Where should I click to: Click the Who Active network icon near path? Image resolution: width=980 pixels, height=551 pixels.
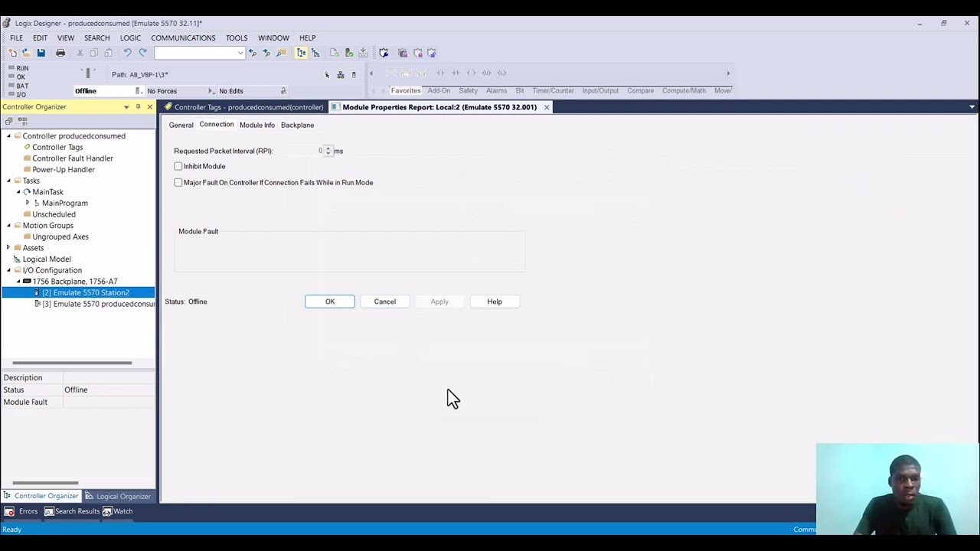tap(341, 75)
